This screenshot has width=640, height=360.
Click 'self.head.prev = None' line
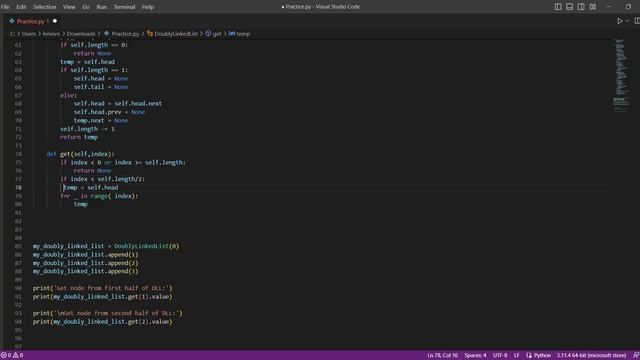109,112
